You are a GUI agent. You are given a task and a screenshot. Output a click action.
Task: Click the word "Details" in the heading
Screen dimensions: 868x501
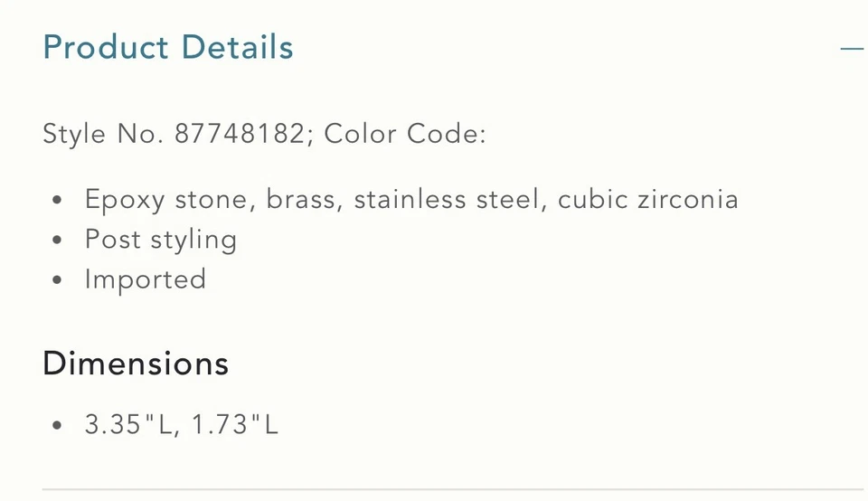pyautogui.click(x=238, y=48)
